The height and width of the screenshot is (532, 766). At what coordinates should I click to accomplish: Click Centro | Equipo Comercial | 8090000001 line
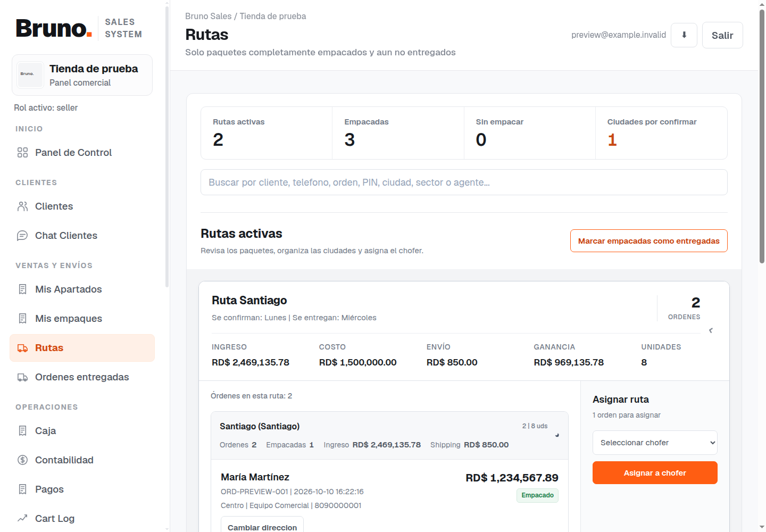pyautogui.click(x=291, y=505)
